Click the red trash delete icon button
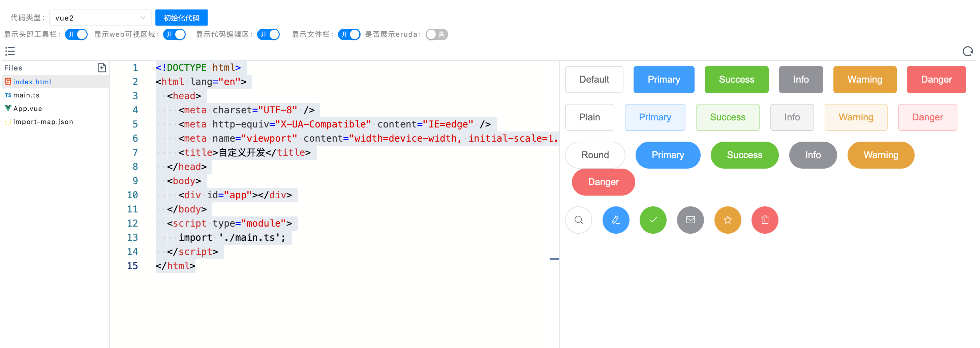 tap(765, 220)
